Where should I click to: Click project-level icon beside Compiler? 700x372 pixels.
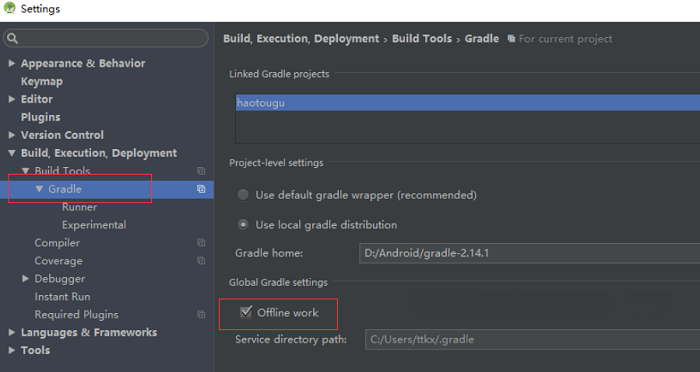[x=201, y=242]
